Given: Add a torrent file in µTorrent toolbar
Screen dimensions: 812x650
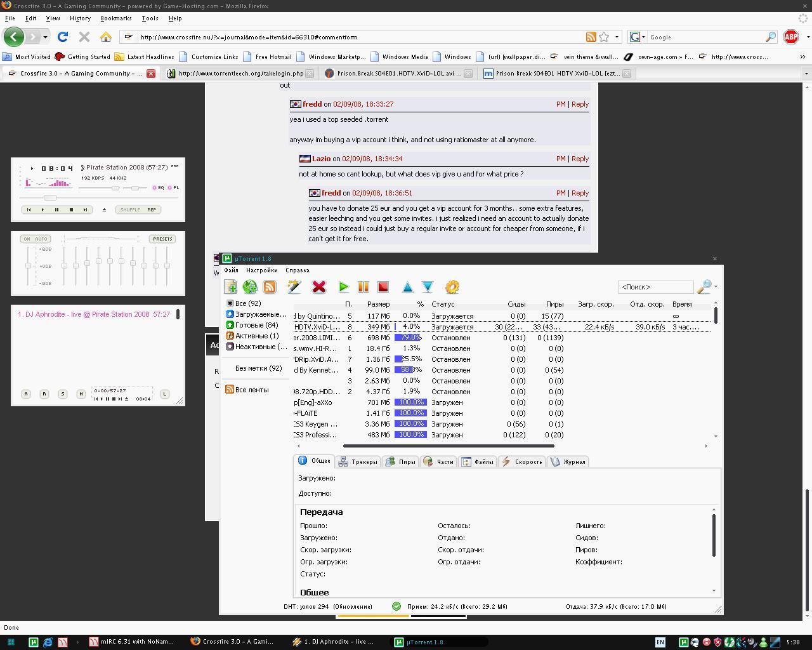Looking at the screenshot, I should coord(230,287).
